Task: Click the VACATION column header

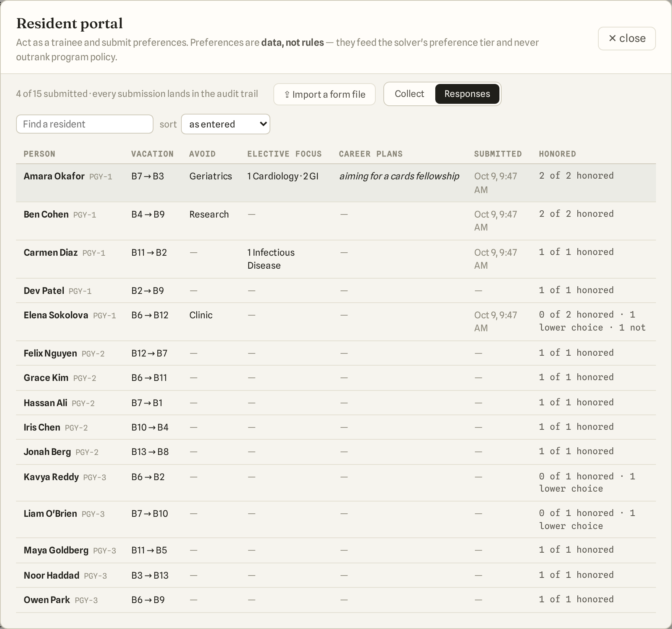Action: [x=152, y=154]
